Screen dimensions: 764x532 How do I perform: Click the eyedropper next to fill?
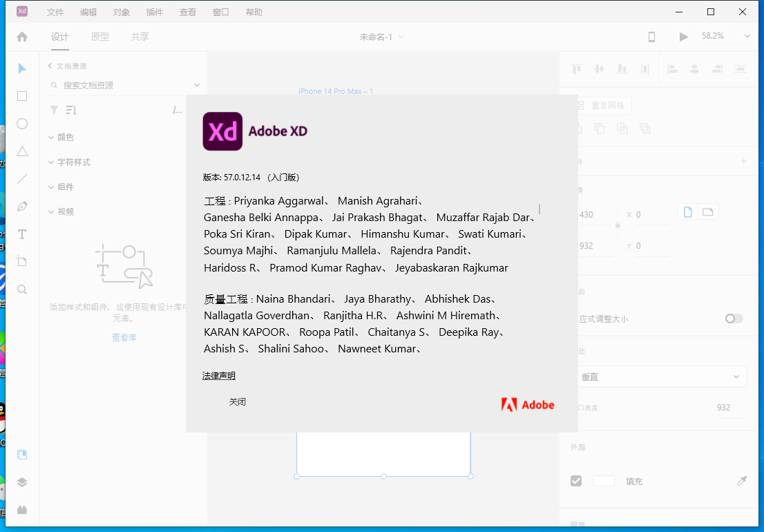click(743, 481)
